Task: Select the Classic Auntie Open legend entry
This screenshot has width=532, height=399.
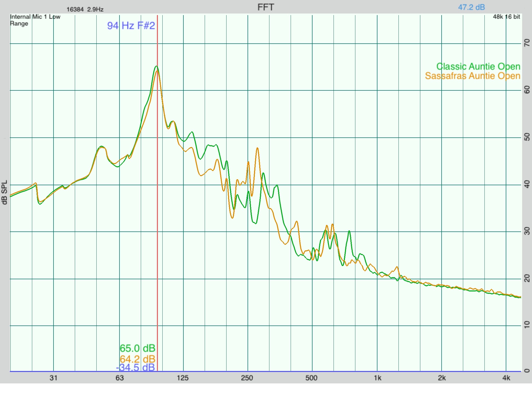Action: point(478,66)
